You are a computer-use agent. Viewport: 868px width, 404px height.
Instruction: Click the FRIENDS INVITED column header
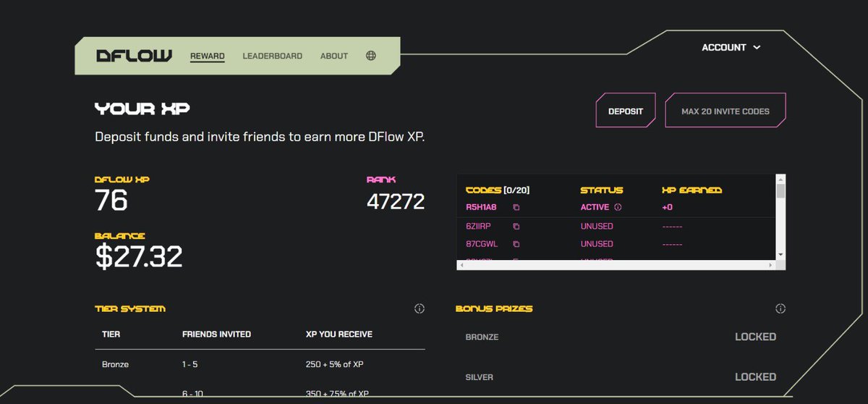[x=216, y=334]
